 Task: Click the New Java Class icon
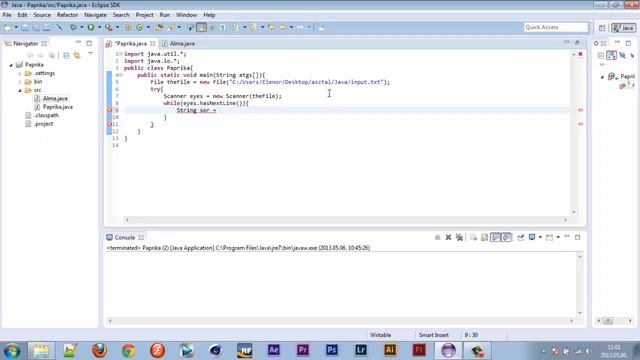(140, 27)
